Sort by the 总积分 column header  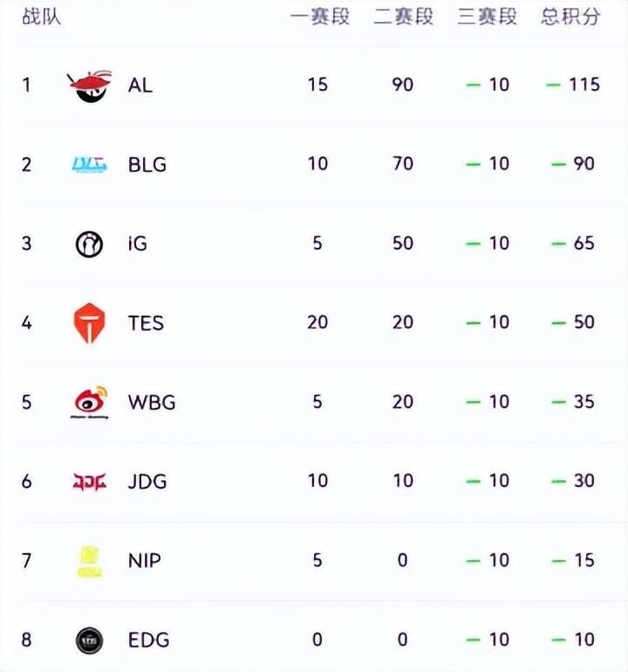[570, 17]
